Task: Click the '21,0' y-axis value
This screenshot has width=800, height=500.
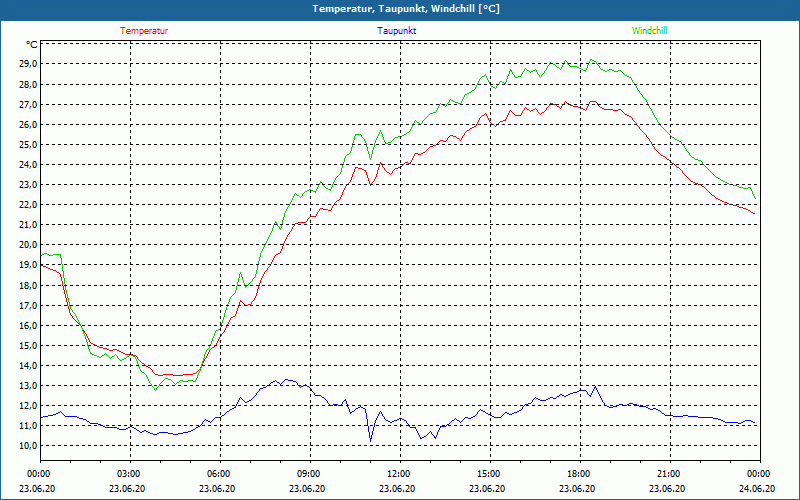Action: pyautogui.click(x=29, y=225)
